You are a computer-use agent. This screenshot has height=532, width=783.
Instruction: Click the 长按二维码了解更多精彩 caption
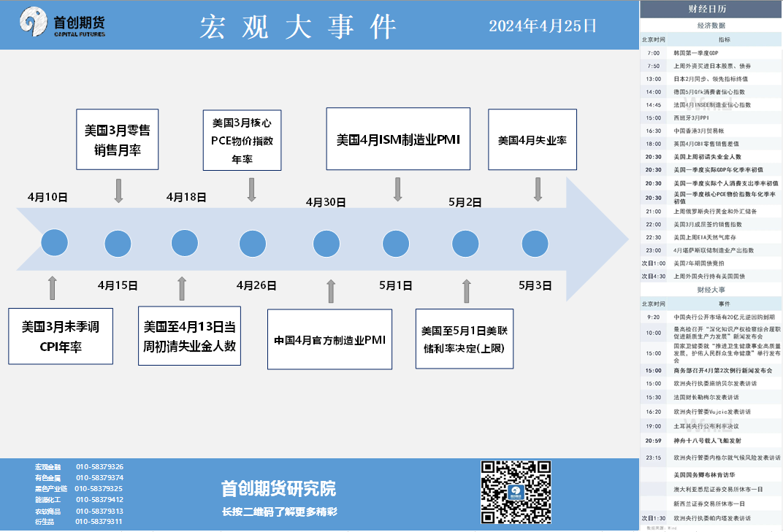point(280,512)
